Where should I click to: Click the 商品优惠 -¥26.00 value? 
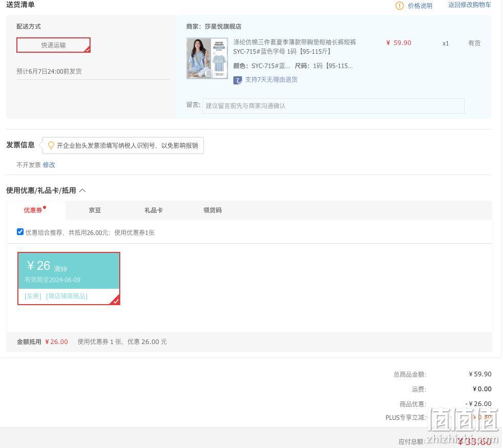coord(478,404)
